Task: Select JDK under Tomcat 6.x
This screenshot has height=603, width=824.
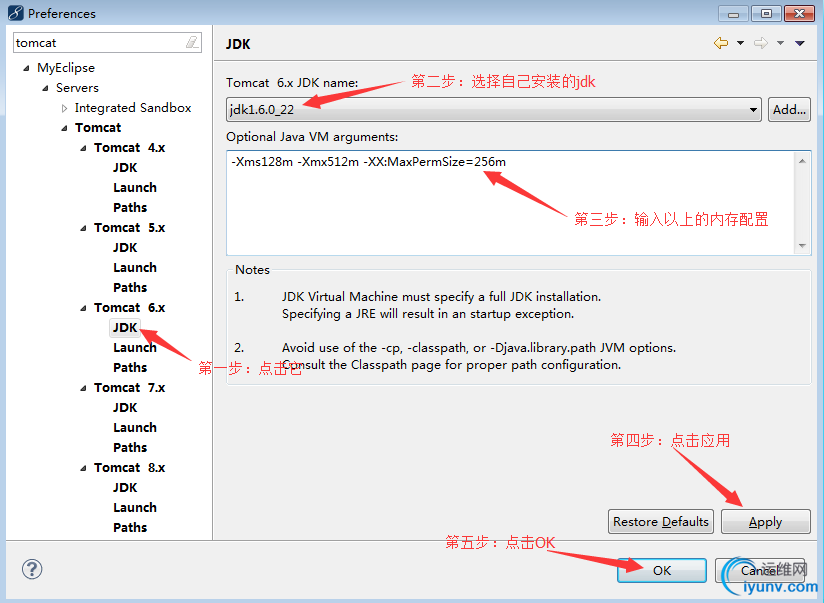Action: 125,328
